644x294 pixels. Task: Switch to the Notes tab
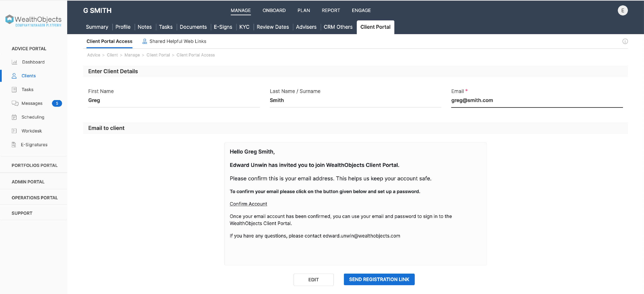click(144, 27)
